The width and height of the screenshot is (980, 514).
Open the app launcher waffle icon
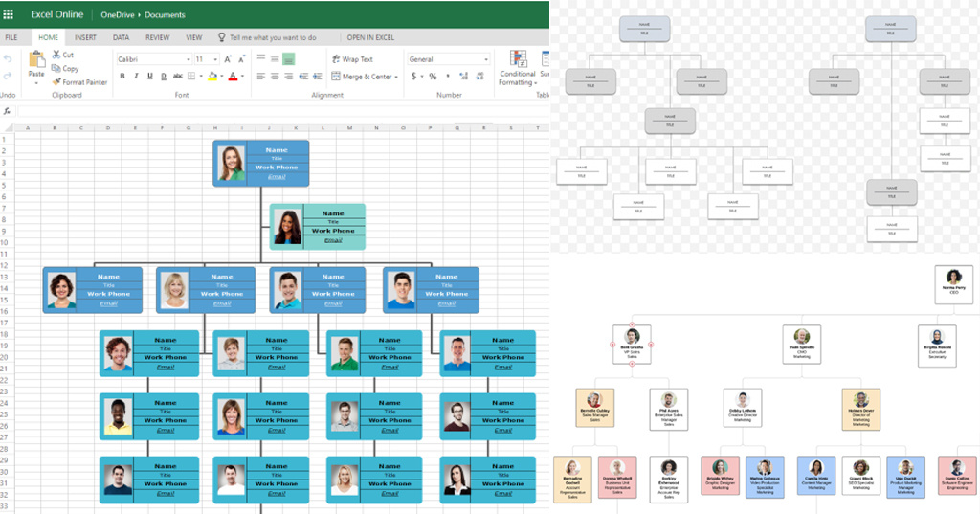pyautogui.click(x=8, y=13)
